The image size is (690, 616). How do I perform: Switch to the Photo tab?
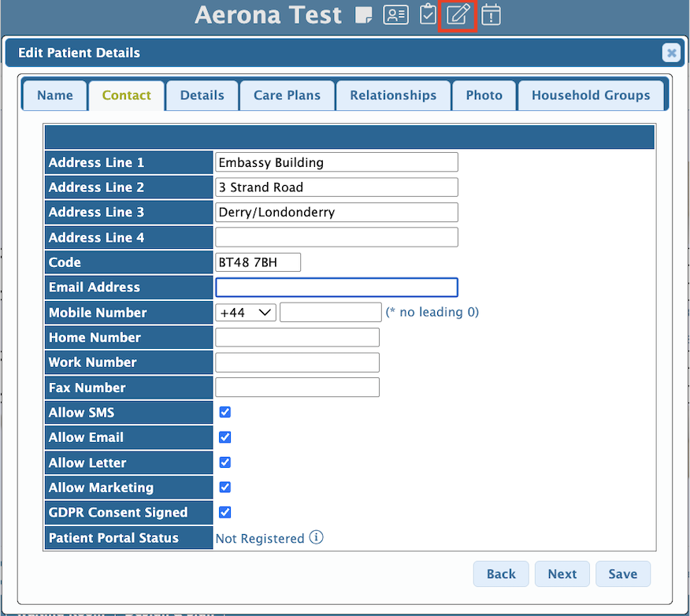(484, 95)
